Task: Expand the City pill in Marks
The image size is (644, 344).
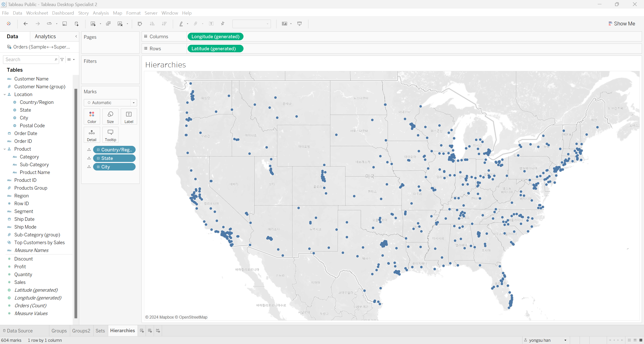Action: pos(98,167)
